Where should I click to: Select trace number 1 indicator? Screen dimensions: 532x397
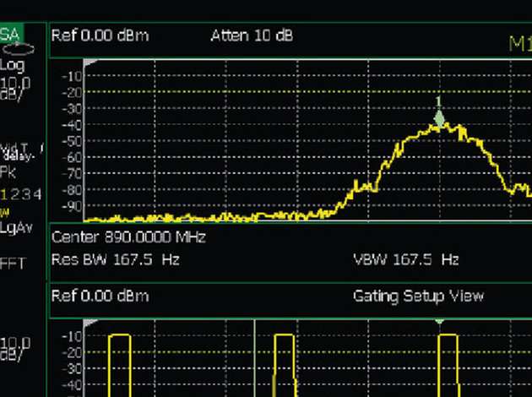coord(3,194)
